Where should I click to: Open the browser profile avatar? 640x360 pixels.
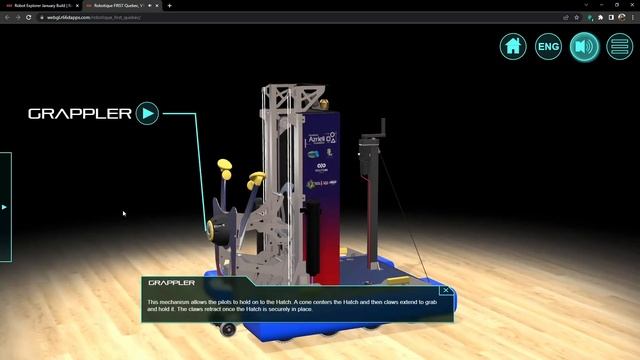tap(622, 17)
